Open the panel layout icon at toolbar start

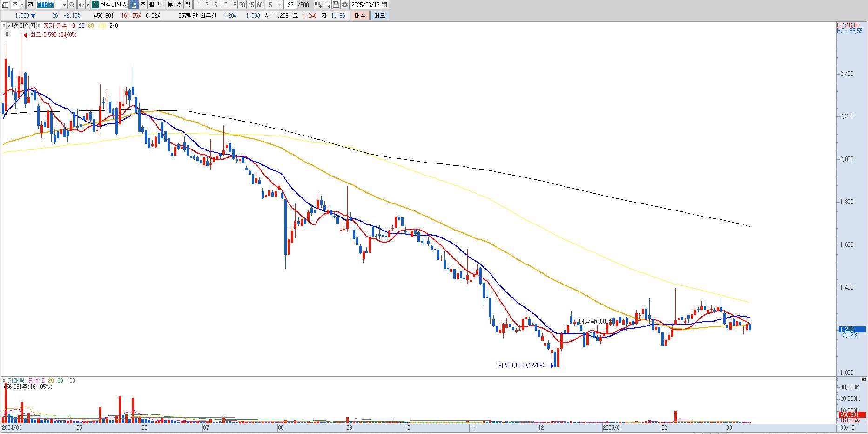pyautogui.click(x=5, y=5)
